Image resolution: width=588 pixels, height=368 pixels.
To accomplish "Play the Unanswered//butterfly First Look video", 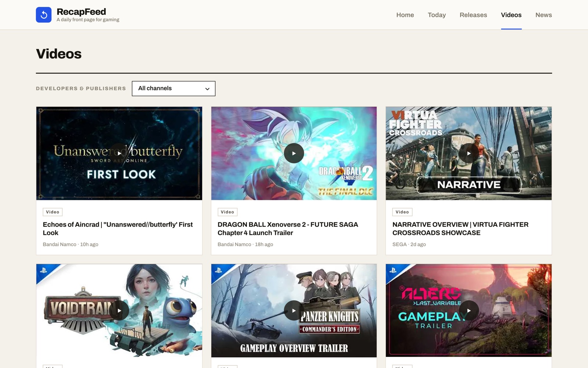I will point(119,153).
